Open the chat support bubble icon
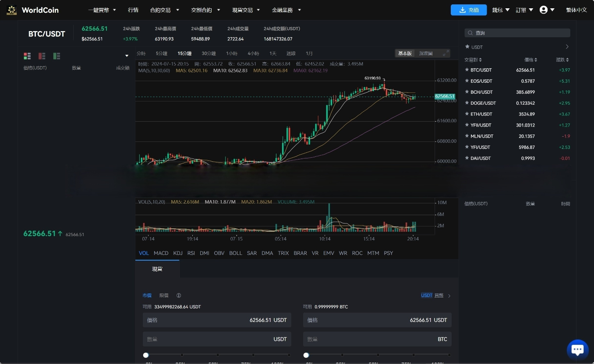Screen dimensions: 594x364 point(577,349)
